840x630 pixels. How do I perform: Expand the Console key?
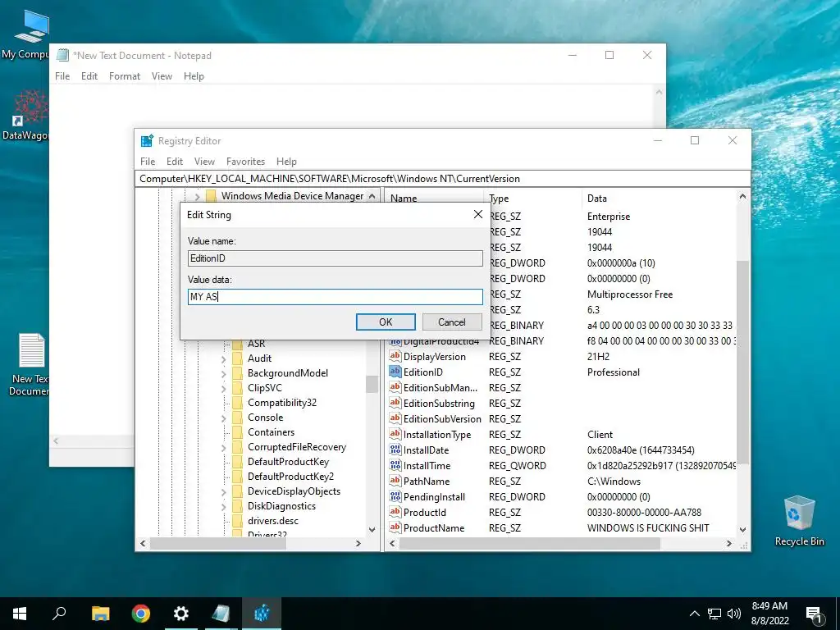pyautogui.click(x=223, y=418)
